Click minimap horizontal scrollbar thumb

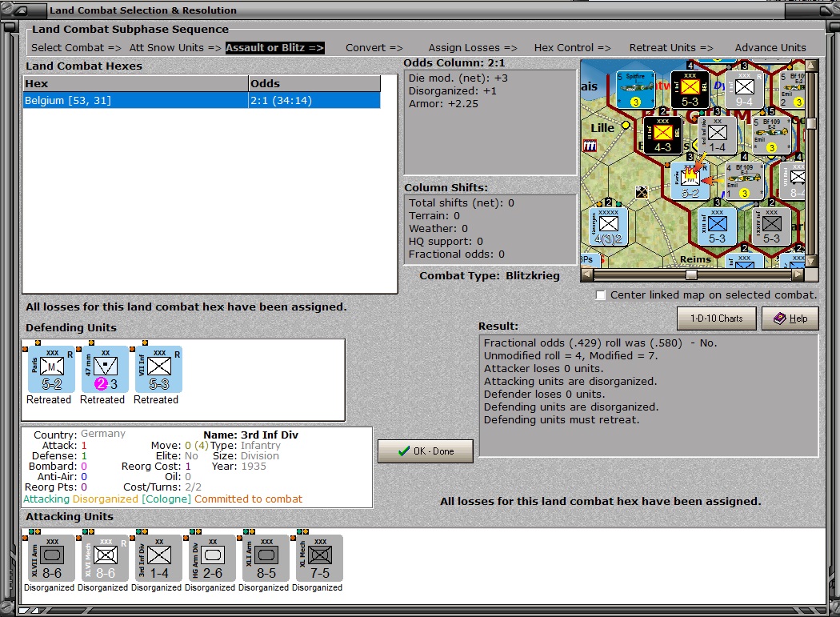coord(691,275)
